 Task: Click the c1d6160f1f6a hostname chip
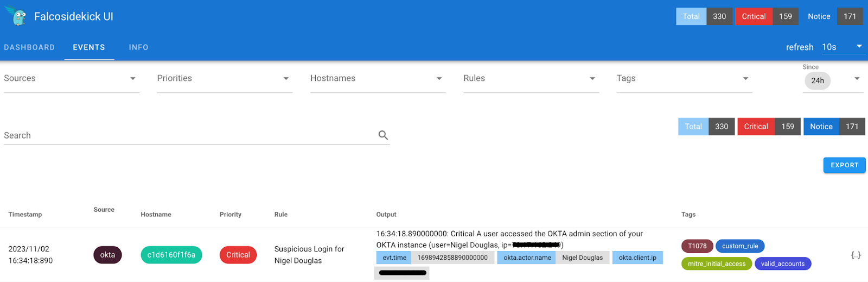(x=171, y=255)
